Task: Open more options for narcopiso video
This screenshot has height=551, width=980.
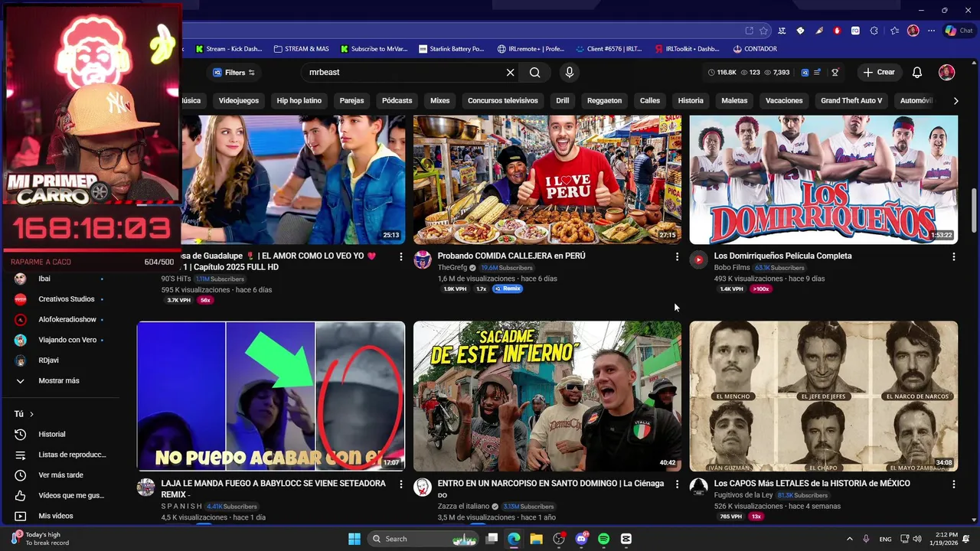Action: pos(677,484)
